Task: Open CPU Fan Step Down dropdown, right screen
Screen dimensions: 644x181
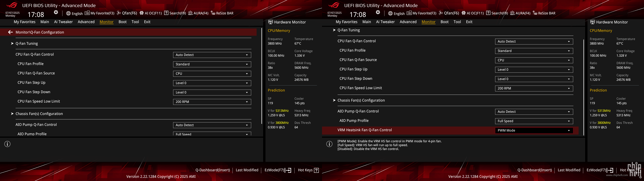Action: click(x=534, y=79)
